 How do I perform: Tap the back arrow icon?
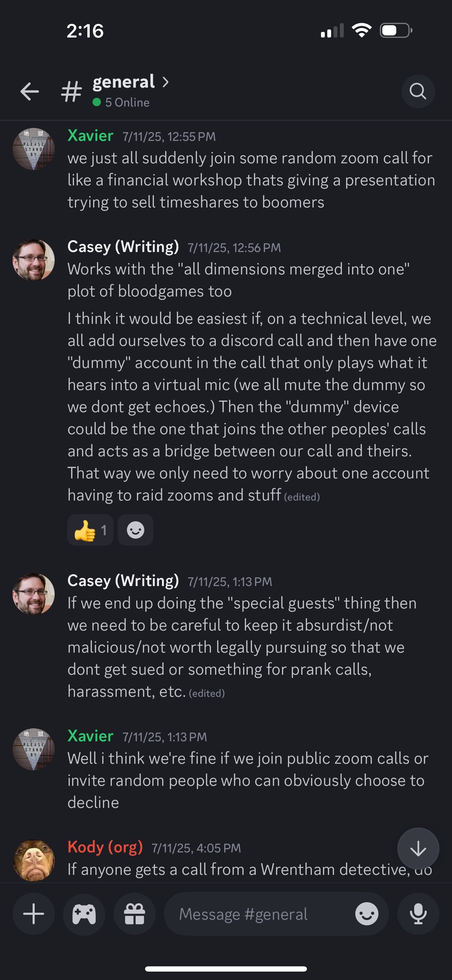(29, 91)
